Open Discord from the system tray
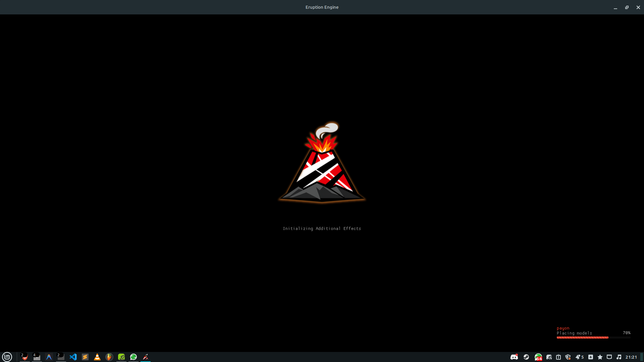Screen dimensions: 644x362 coord(514,357)
